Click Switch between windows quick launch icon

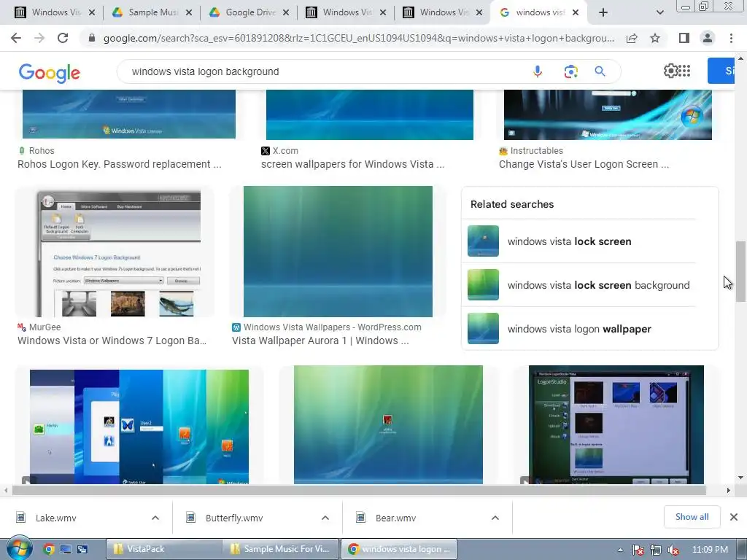pyautogui.click(x=82, y=549)
